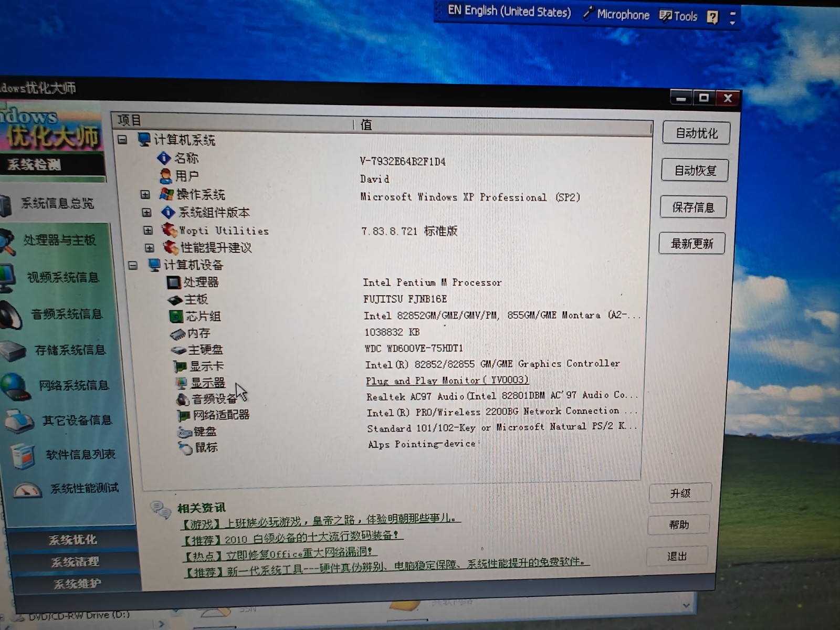Click the 系统性能测试 gauge sidebar icon
Viewport: 840px width, 630px height.
coord(27,490)
